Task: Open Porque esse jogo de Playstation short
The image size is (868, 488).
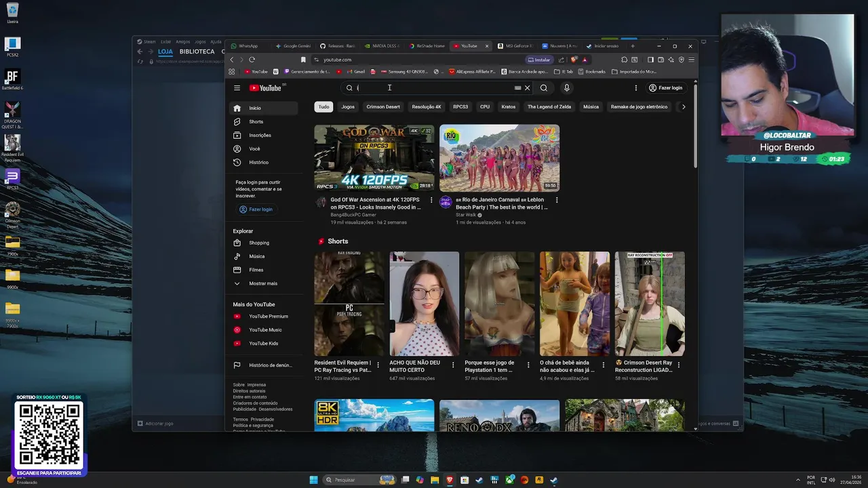Action: point(500,304)
